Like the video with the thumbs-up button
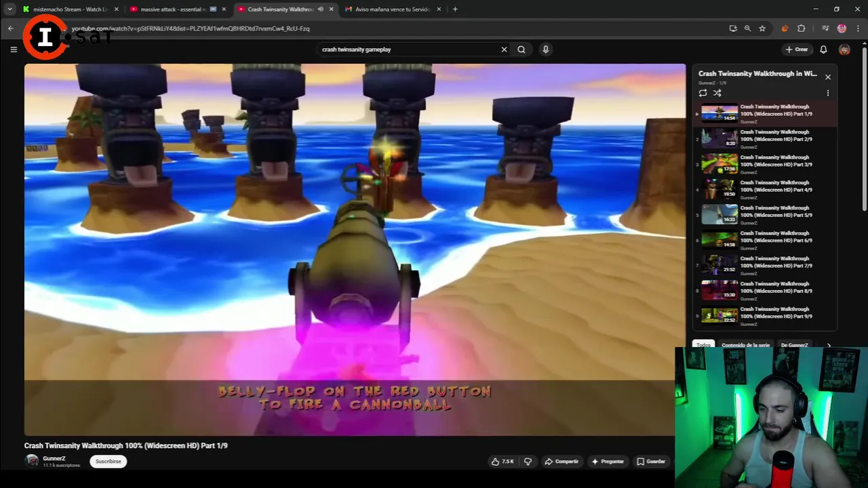This screenshot has height=488, width=868. [502, 462]
